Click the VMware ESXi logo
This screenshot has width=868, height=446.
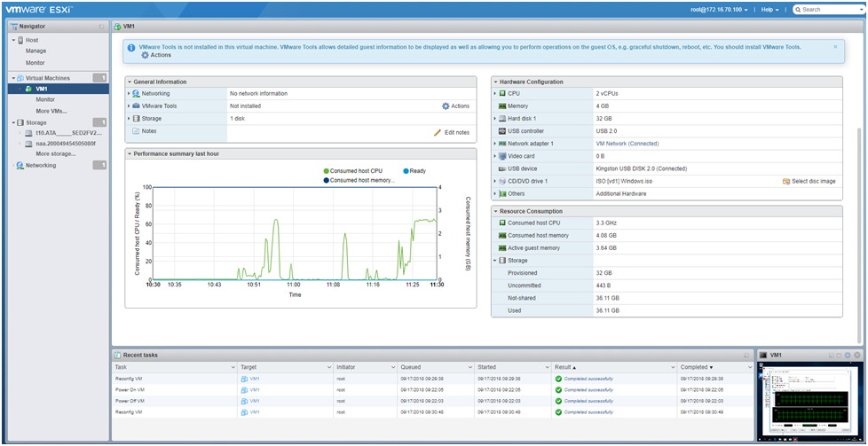click(x=39, y=10)
